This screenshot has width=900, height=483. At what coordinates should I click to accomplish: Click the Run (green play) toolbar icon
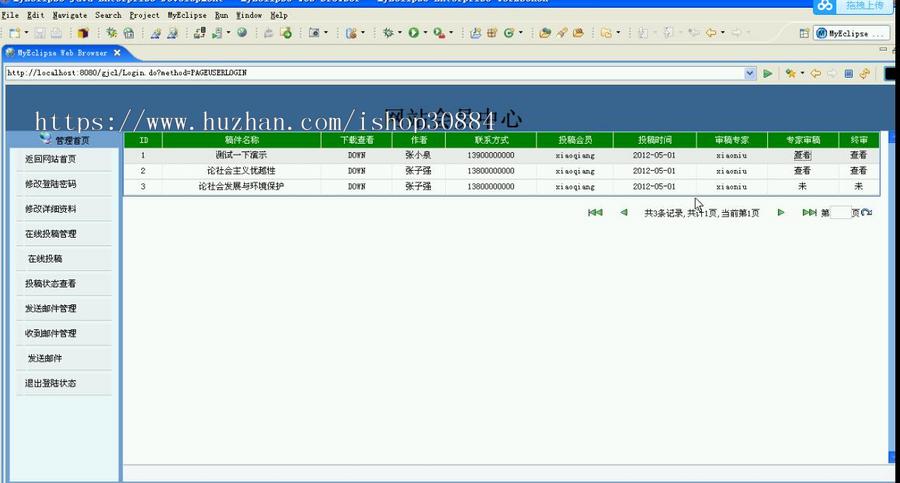pos(413,33)
